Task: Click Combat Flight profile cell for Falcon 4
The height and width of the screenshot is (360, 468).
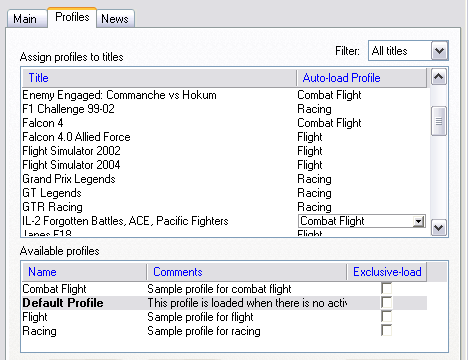Action: [329, 123]
